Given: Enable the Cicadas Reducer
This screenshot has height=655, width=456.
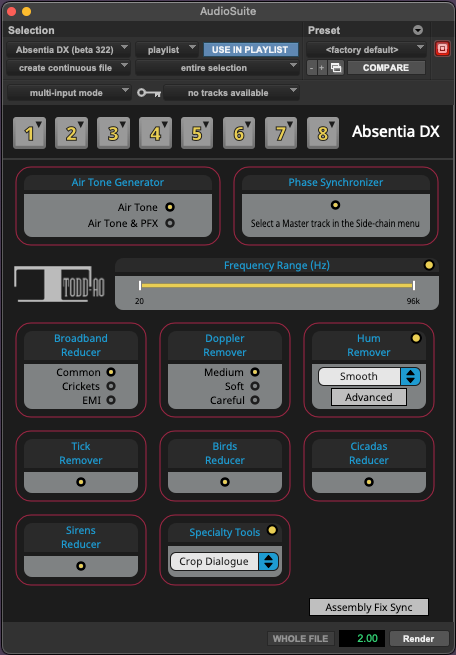Looking at the screenshot, I should 369,482.
